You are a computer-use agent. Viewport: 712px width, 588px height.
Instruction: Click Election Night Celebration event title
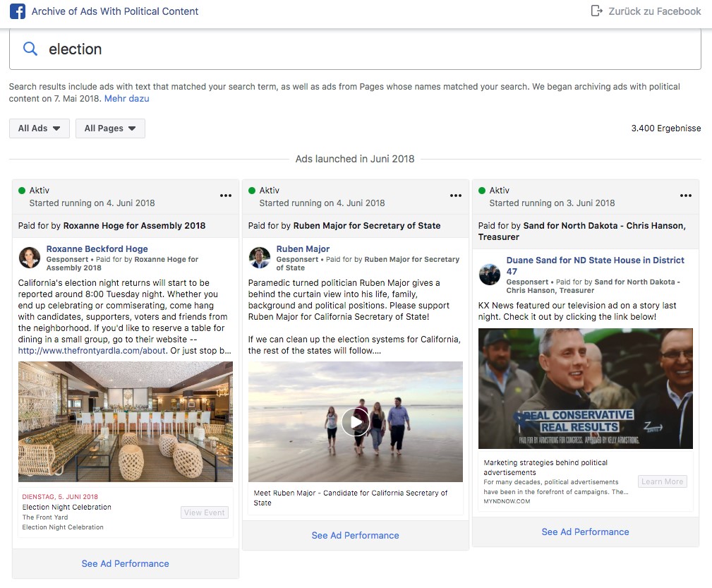tap(67, 507)
